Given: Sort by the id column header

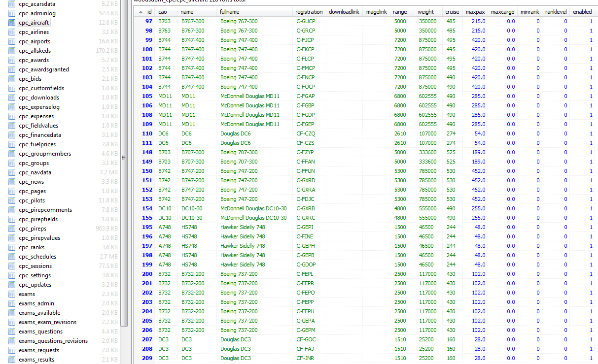Looking at the screenshot, I should [144, 12].
